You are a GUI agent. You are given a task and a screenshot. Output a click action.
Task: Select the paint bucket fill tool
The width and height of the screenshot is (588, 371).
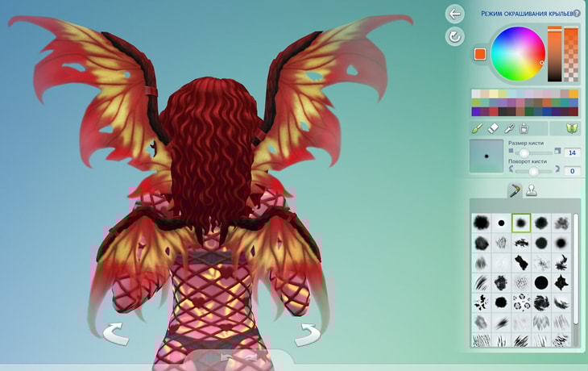coord(524,128)
